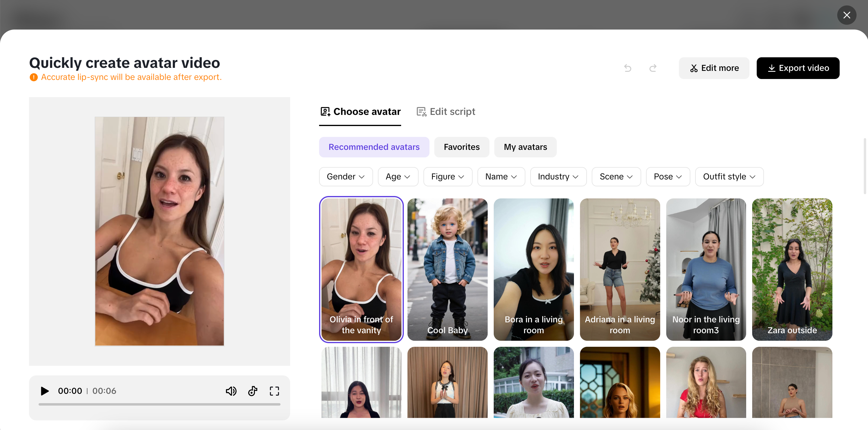Open the Scene filter dropdown
Image resolution: width=868 pixels, height=430 pixels.
point(616,177)
